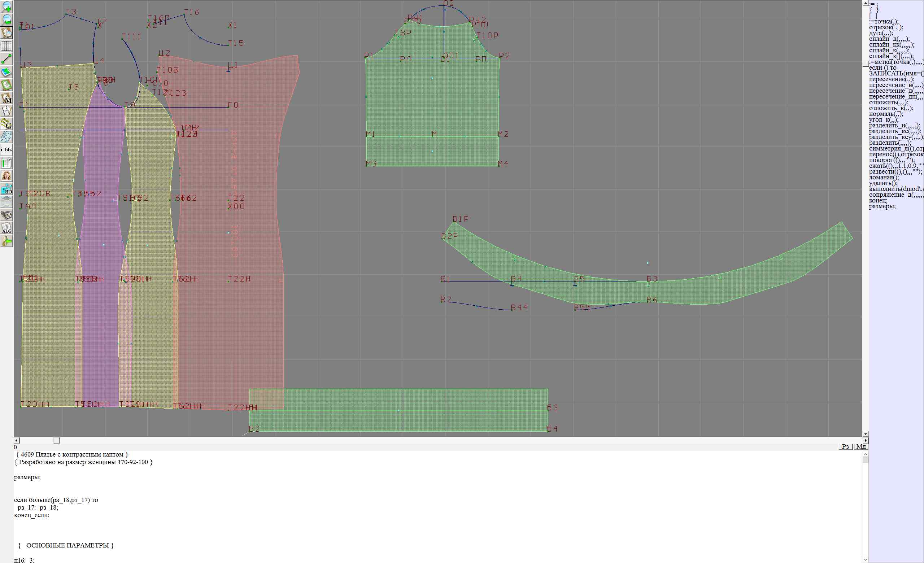The image size is (924, 563).
Task: Click the i_66 size indicator button
Action: [7, 149]
